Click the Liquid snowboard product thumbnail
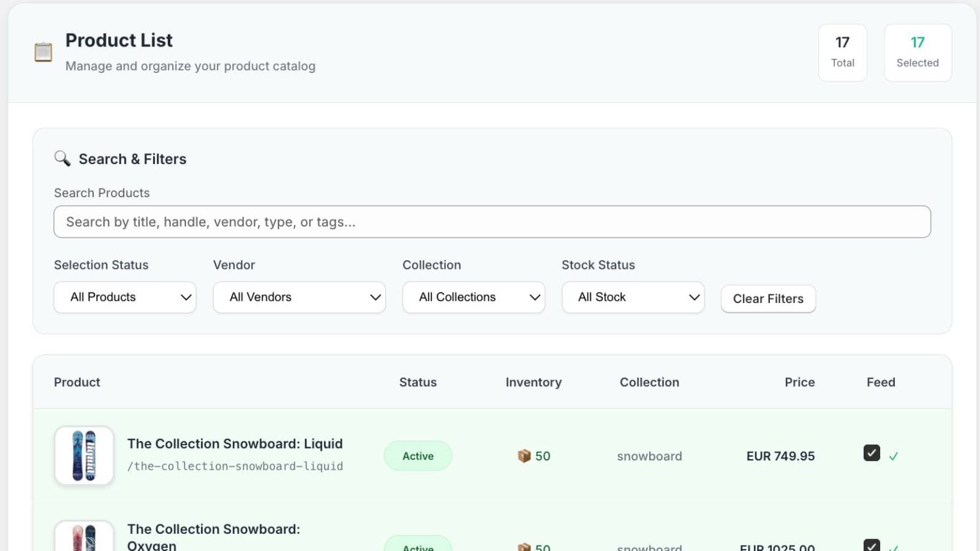This screenshot has height=551, width=980. point(84,455)
